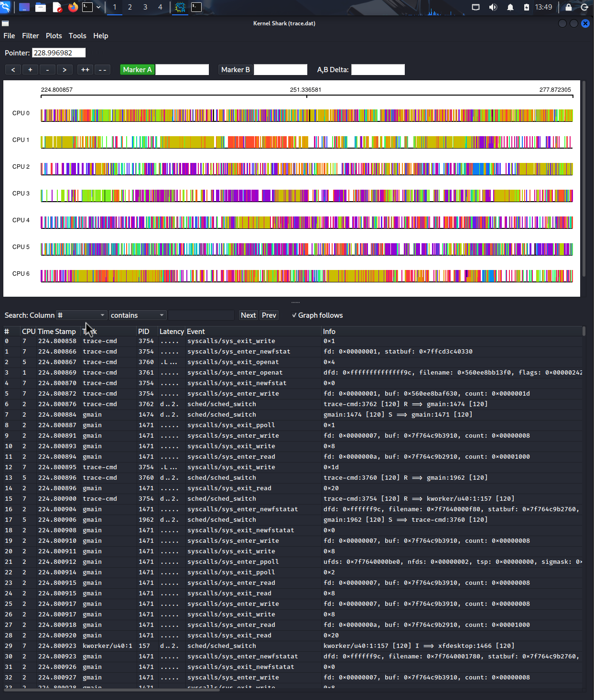The image size is (594, 700).
Task: Select row 15 at time stamp 224.800900
Action: coord(292,499)
